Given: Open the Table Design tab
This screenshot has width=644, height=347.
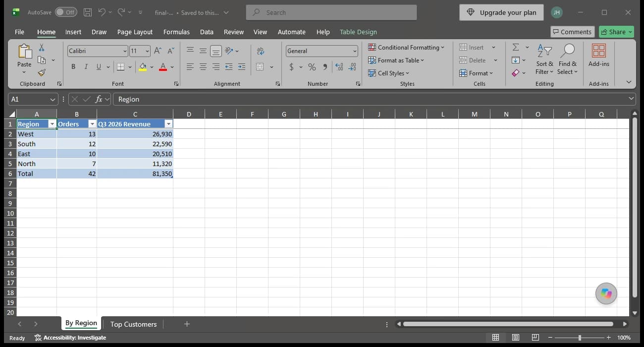Looking at the screenshot, I should [358, 32].
